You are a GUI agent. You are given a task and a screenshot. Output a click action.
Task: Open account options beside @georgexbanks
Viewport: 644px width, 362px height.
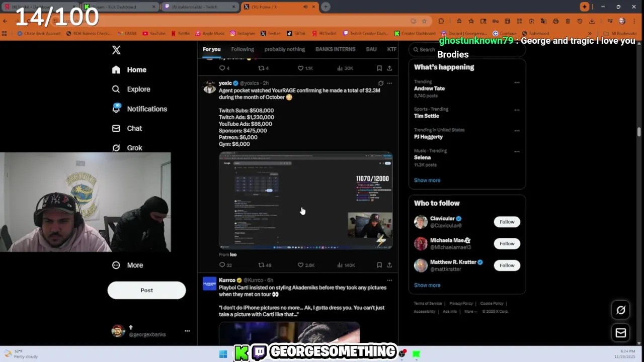click(x=187, y=331)
